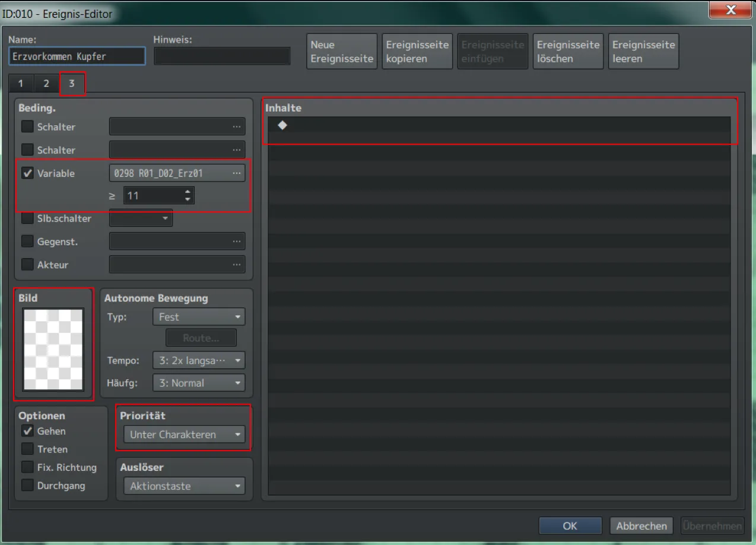Image resolution: width=756 pixels, height=545 pixels.
Task: Click Ereignisseite kopieren button
Action: point(417,52)
